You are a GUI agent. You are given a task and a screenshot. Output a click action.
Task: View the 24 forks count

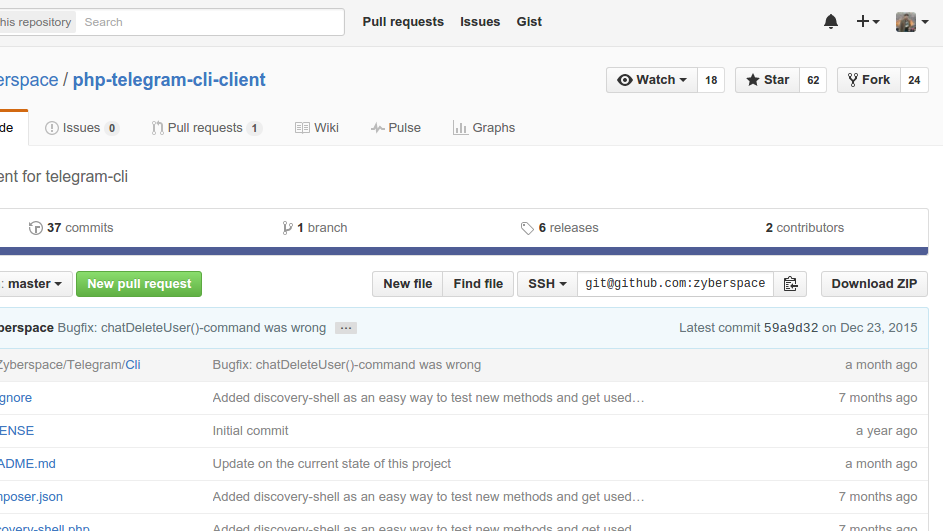pyautogui.click(x=914, y=80)
